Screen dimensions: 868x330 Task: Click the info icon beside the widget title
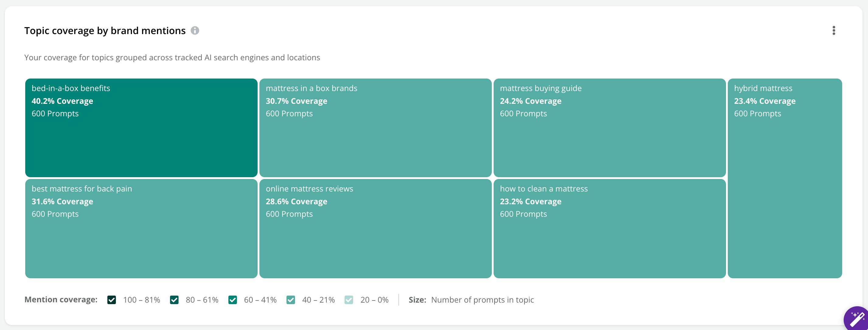[195, 30]
